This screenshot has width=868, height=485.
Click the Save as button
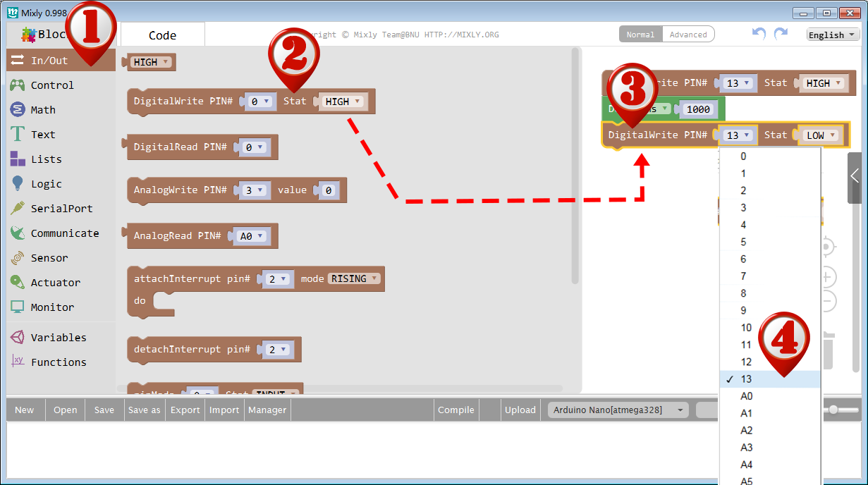click(145, 410)
